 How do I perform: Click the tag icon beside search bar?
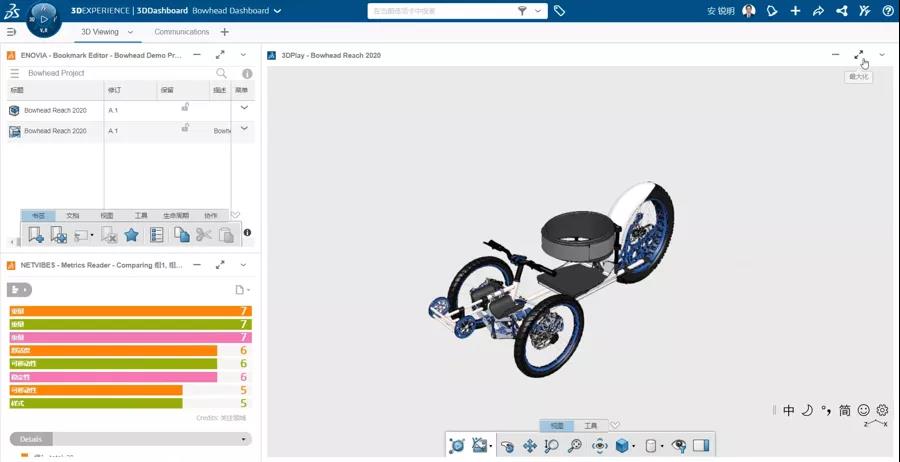559,11
